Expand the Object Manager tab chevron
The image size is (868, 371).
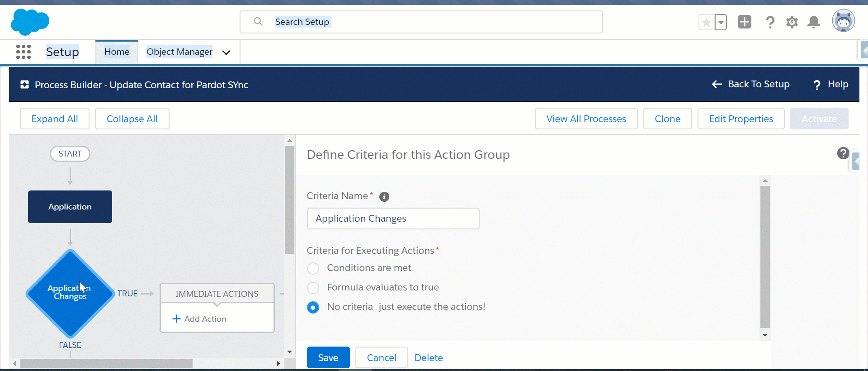tap(226, 52)
